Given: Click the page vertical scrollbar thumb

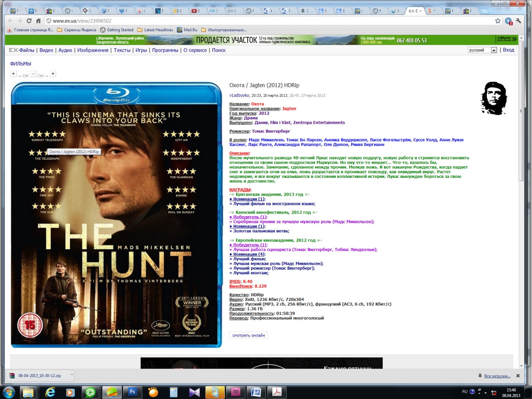Looking at the screenshot, I should (x=521, y=111).
